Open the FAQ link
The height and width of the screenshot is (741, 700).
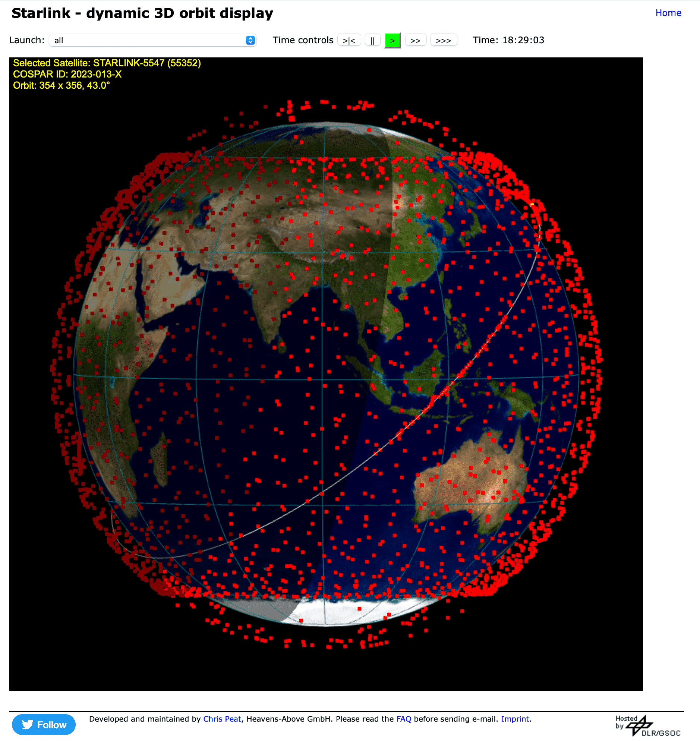(x=403, y=719)
